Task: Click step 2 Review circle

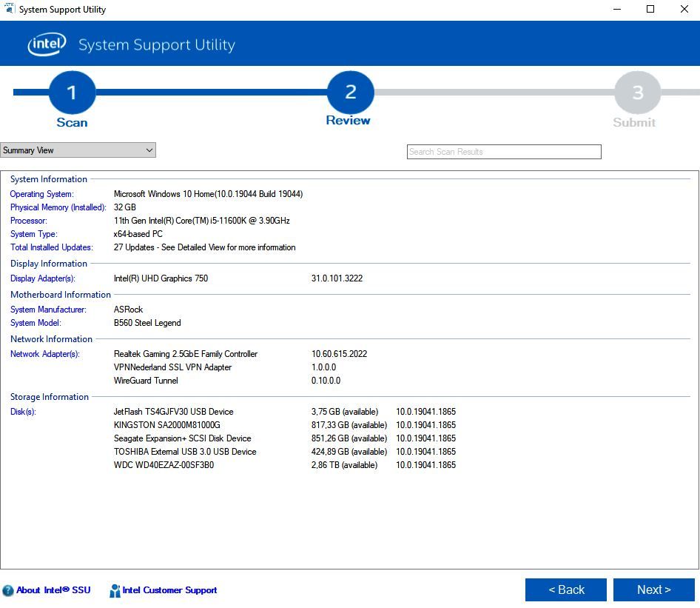Action: click(351, 92)
